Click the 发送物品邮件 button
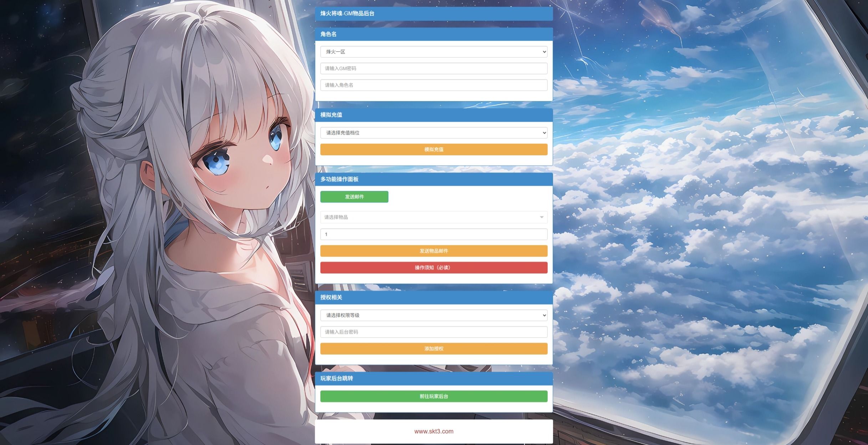This screenshot has width=868, height=445. 434,251
